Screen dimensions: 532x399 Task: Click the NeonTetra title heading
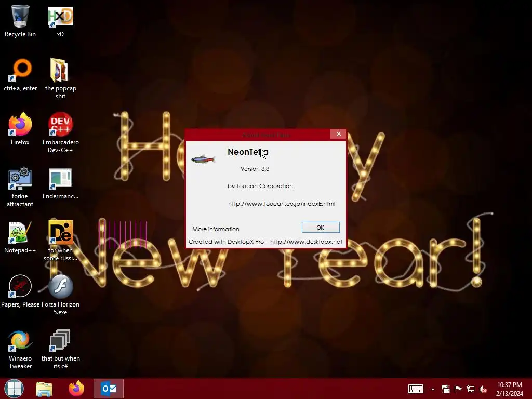point(248,152)
